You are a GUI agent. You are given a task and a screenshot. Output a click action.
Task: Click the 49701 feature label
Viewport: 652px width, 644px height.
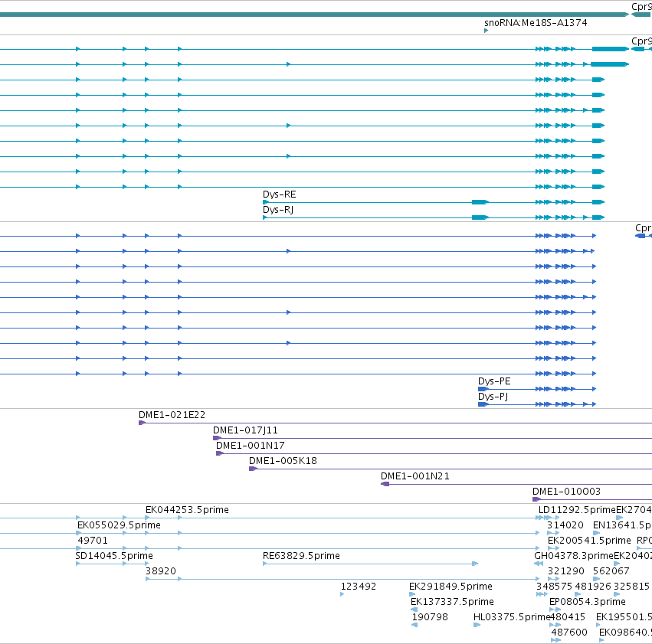click(93, 541)
